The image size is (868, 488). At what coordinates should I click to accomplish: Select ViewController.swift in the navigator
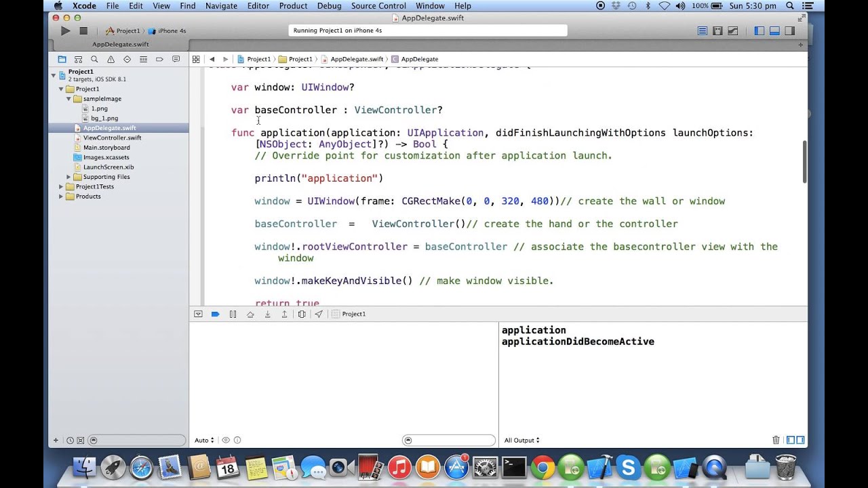[112, 138]
